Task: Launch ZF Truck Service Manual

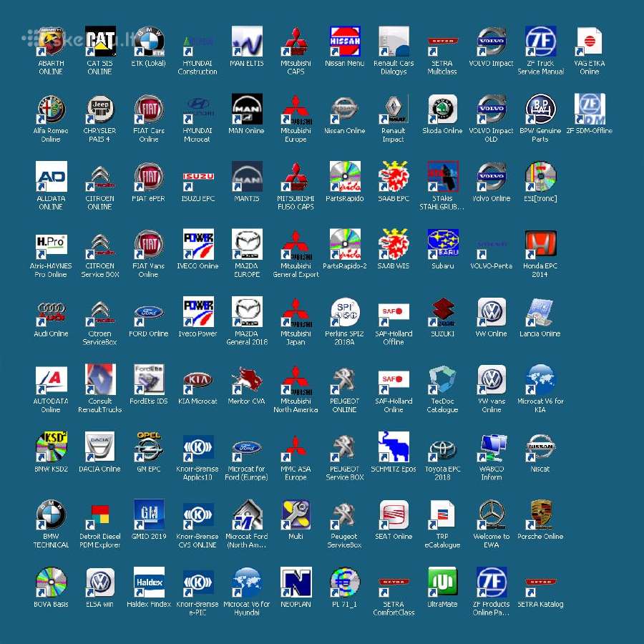Action: [540, 41]
